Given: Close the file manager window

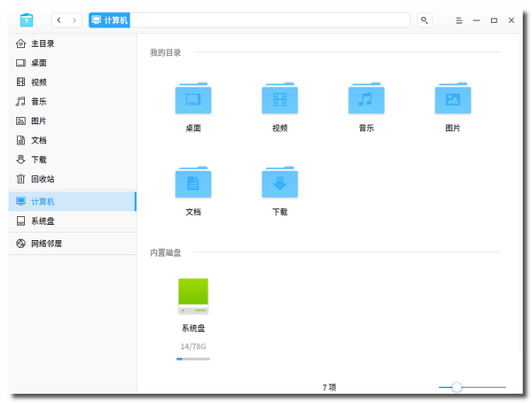Looking at the screenshot, I should coord(512,20).
